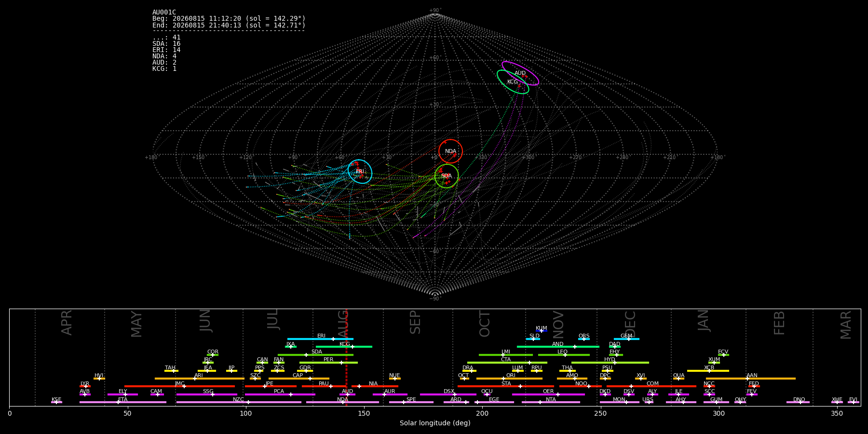
Task: Select the ETA shower bar in timeline
Action: pos(123,402)
